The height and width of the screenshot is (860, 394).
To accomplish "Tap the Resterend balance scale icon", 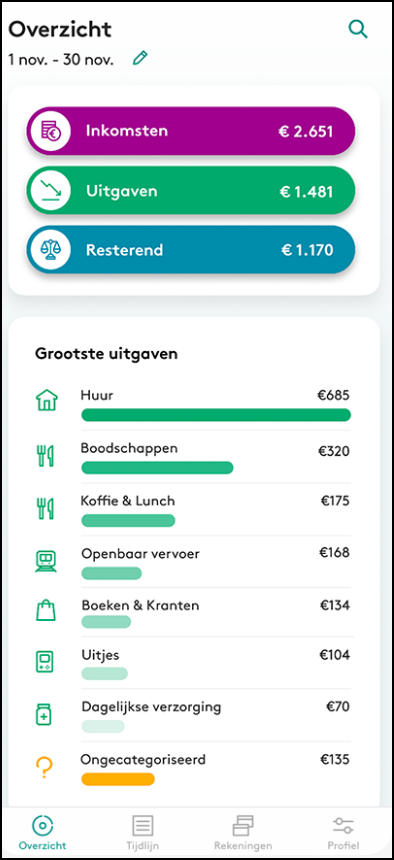I will coord(50,250).
